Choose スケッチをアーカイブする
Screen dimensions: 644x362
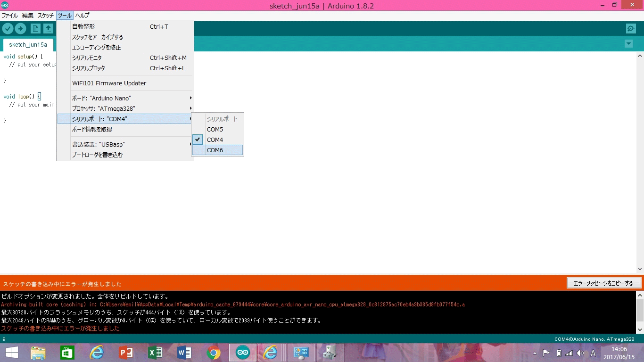click(x=125, y=37)
